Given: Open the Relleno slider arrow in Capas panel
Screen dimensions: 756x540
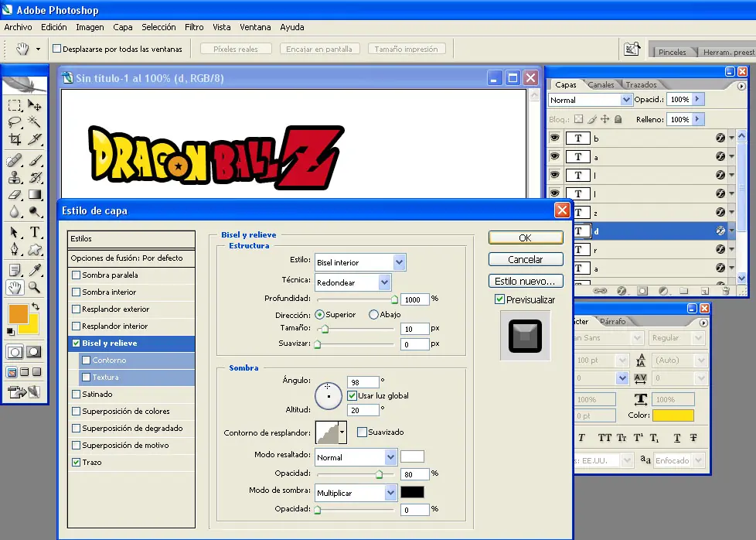Looking at the screenshot, I should coord(697,118).
